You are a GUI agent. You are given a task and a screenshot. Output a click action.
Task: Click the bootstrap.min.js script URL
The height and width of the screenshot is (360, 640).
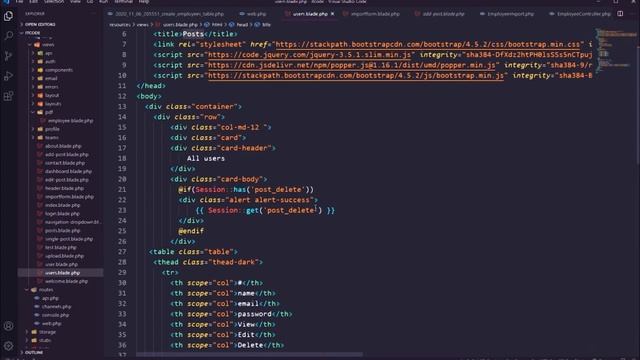[x=356, y=76]
